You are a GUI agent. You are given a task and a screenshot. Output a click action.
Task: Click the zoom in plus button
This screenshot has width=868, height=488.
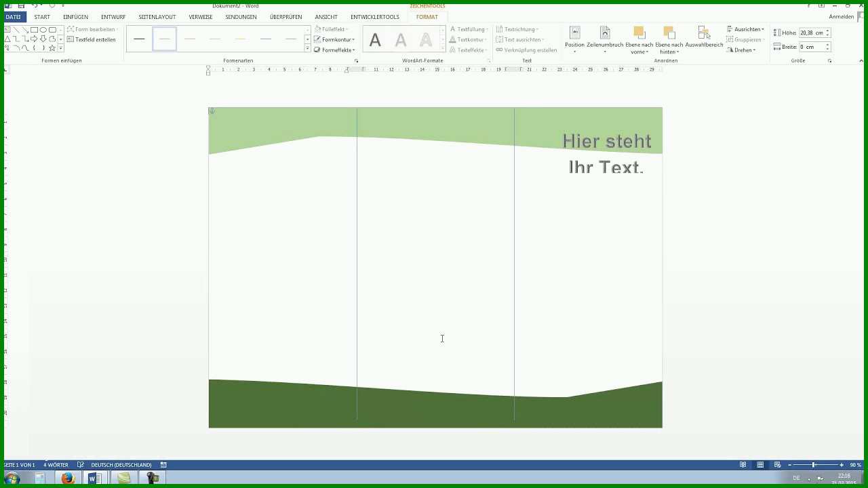coord(842,465)
